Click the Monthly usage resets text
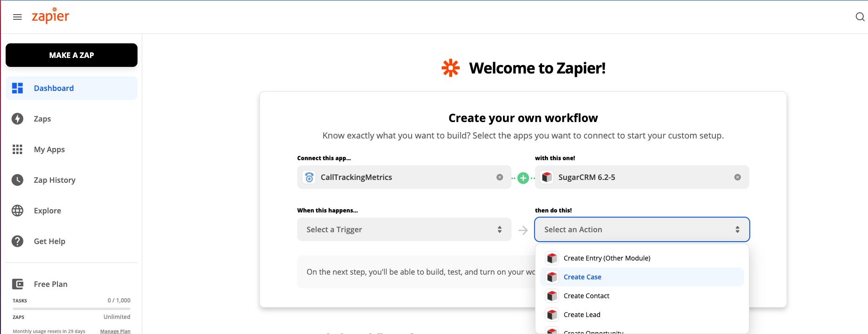The width and height of the screenshot is (868, 334). point(49,331)
